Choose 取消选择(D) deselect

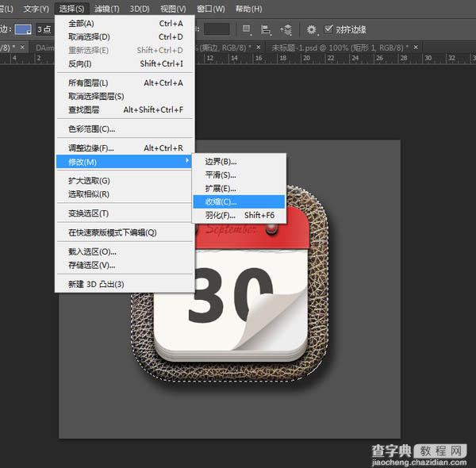pos(125,36)
